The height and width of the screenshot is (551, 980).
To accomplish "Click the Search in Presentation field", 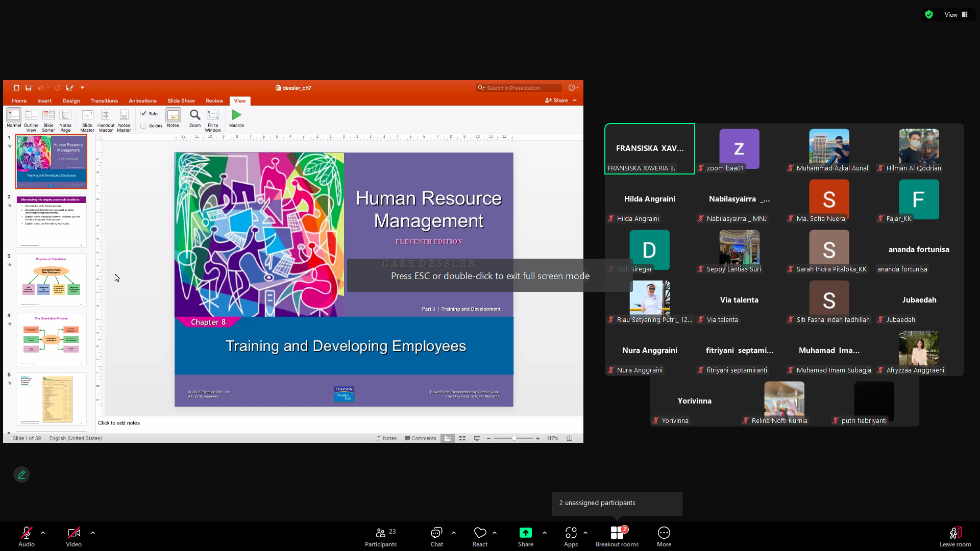I will click(x=519, y=88).
